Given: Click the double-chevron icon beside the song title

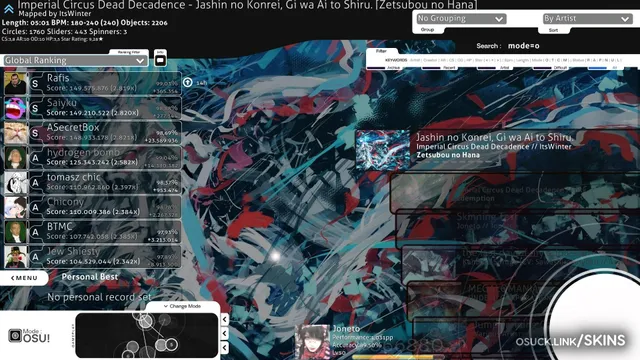Looking at the screenshot, I should coord(9,9).
